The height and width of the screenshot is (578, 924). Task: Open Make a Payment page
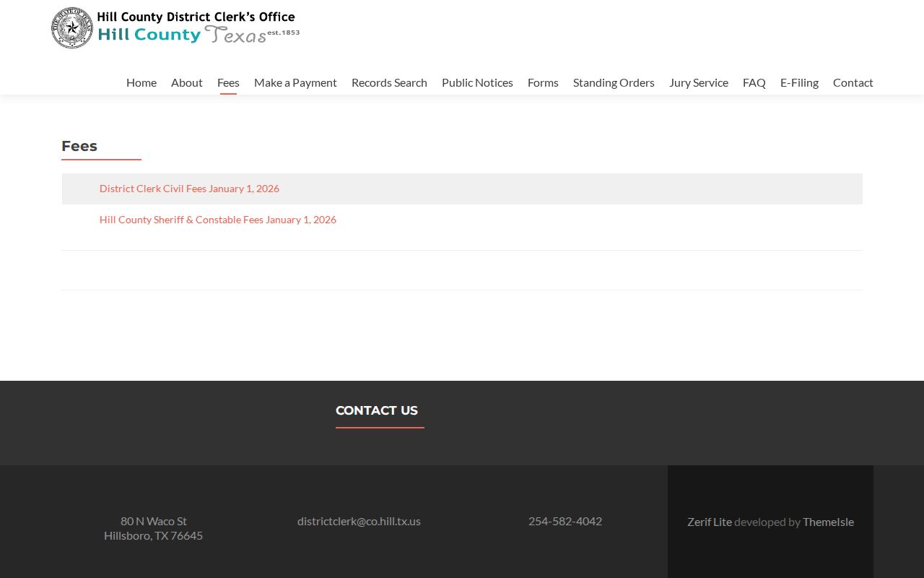click(295, 82)
